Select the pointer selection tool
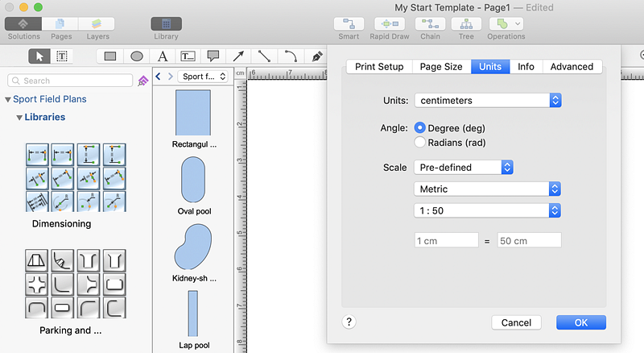644x353 pixels. coord(38,56)
